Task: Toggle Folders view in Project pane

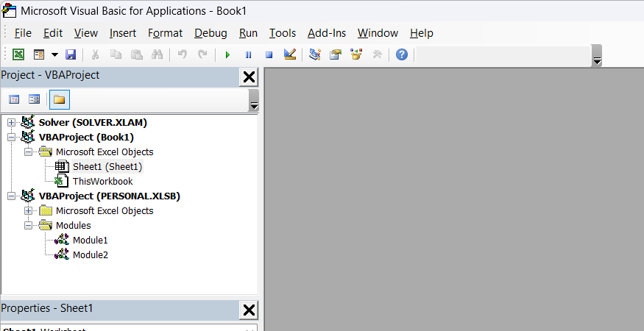Action: click(x=59, y=99)
